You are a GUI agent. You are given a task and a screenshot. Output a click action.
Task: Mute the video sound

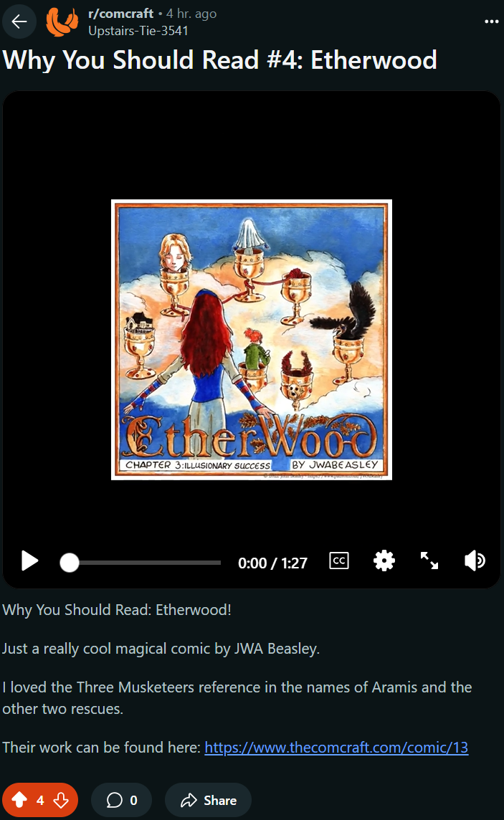point(475,561)
